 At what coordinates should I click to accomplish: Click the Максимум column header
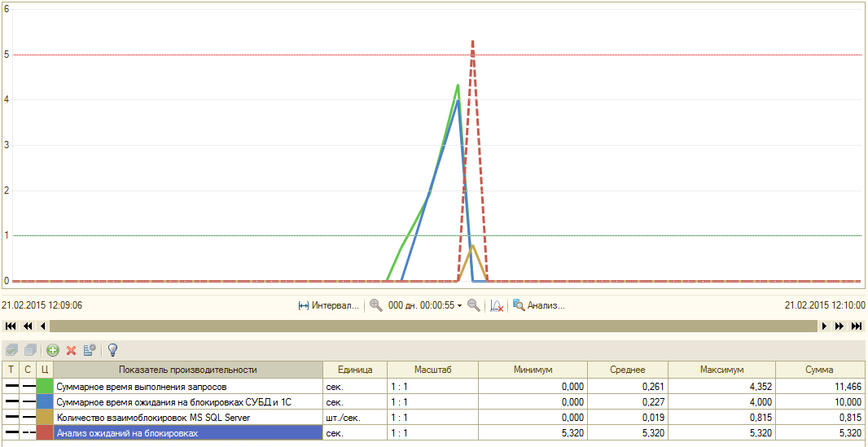click(722, 370)
